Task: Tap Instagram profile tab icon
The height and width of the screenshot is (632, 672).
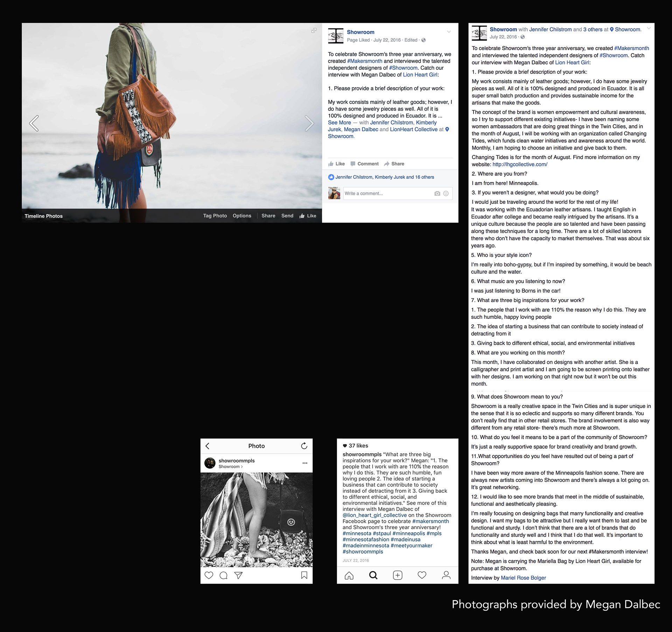Action: [446, 575]
